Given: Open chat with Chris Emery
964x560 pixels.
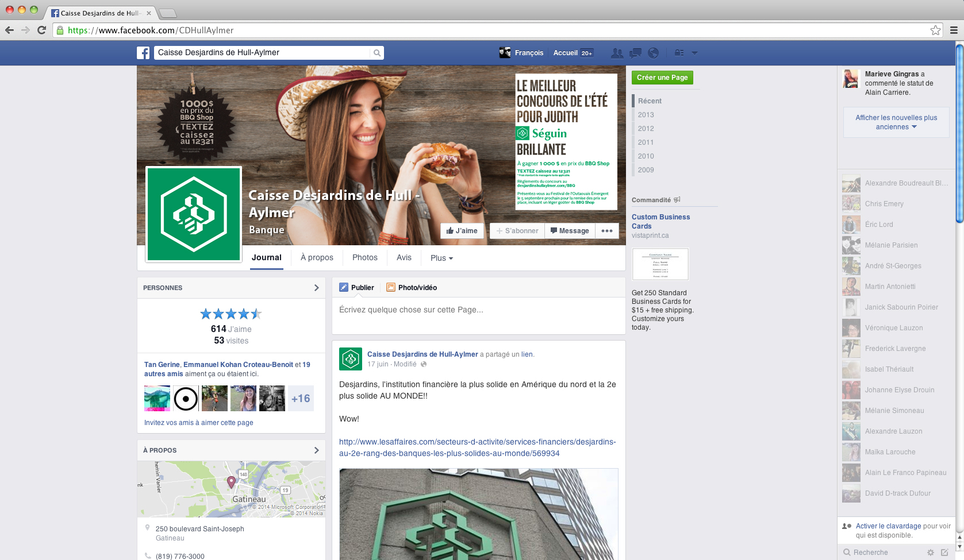Looking at the screenshot, I should click(x=896, y=204).
